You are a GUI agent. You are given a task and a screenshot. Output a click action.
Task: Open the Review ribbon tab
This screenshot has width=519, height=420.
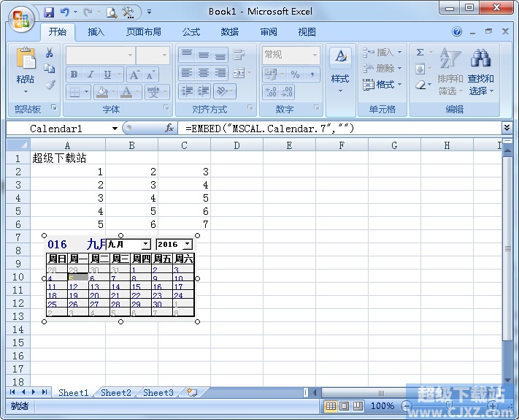269,32
